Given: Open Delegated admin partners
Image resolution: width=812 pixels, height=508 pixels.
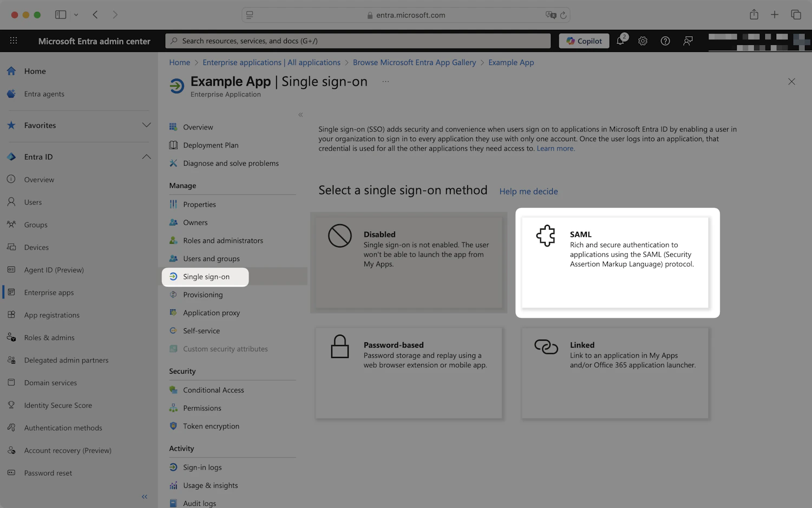Looking at the screenshot, I should 66,360.
